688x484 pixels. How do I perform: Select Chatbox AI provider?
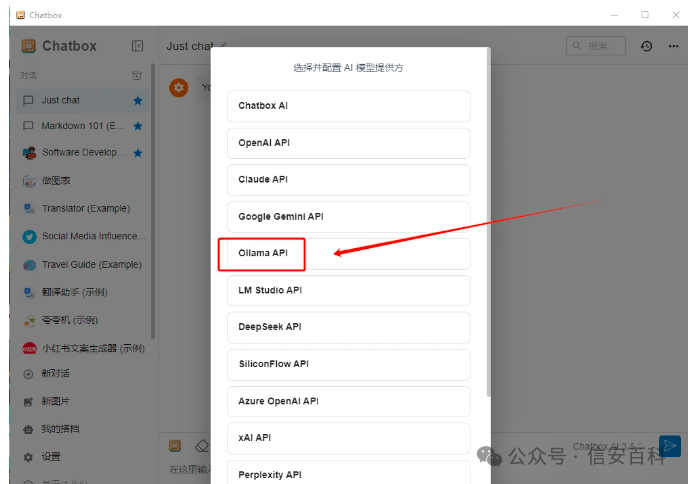point(348,106)
